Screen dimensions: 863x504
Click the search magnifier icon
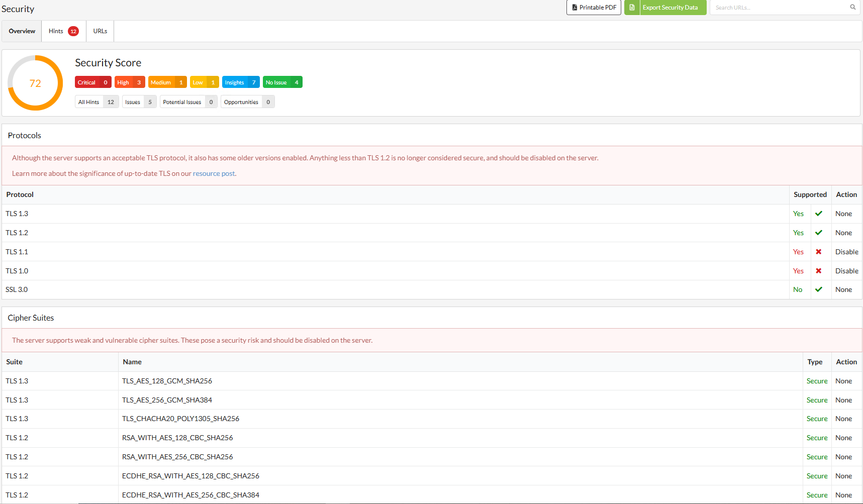pos(852,7)
